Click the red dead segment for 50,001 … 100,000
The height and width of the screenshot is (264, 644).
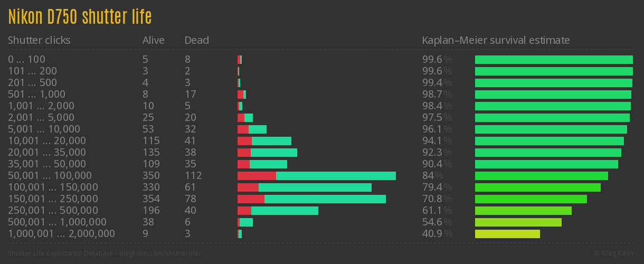(x=257, y=176)
